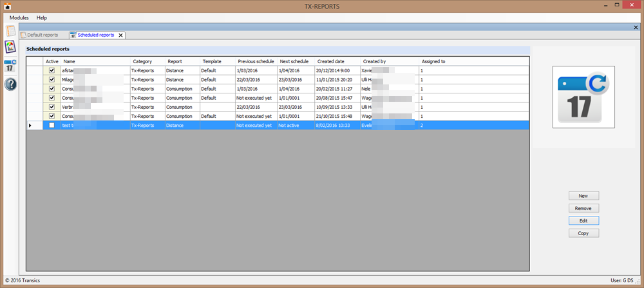The image size is (644, 288).
Task: Open the Scheduled reports calendar sidebar icon
Action: (x=10, y=65)
